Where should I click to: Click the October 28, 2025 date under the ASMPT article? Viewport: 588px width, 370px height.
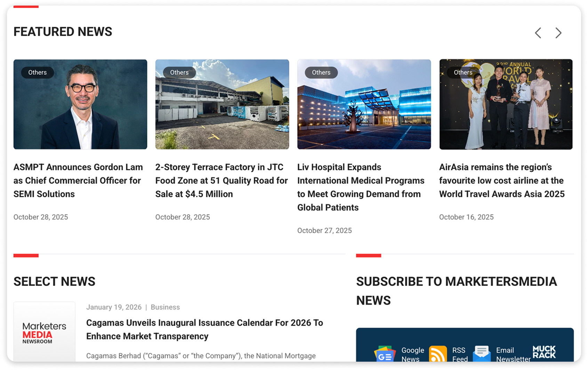(41, 217)
